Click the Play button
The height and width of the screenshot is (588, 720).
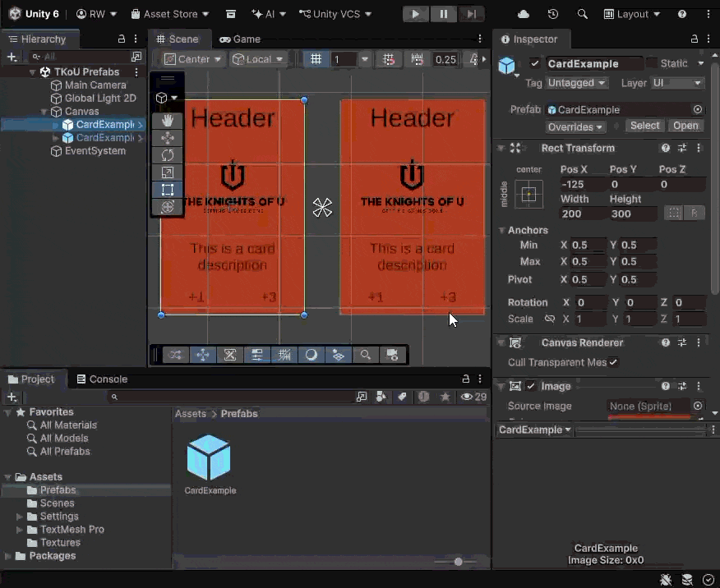coord(416,14)
